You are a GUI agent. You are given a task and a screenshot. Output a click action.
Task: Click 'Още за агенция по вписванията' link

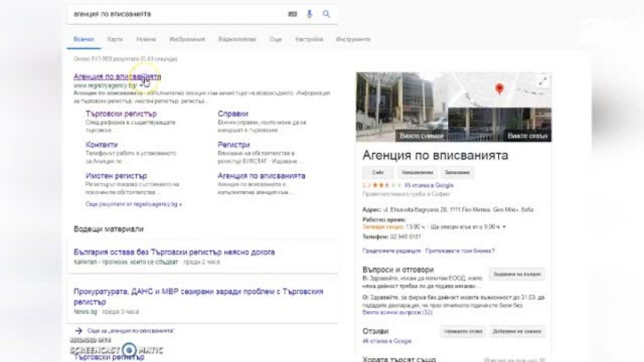130,331
